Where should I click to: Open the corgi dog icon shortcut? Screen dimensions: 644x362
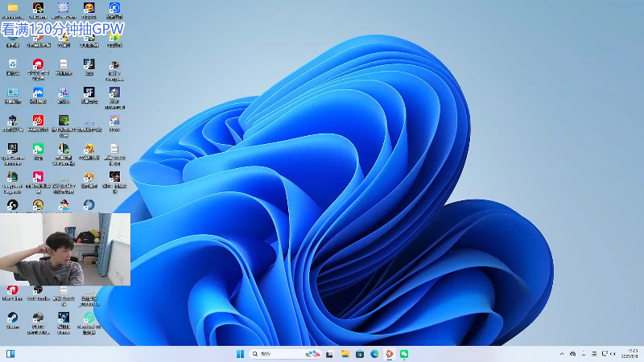89,177
